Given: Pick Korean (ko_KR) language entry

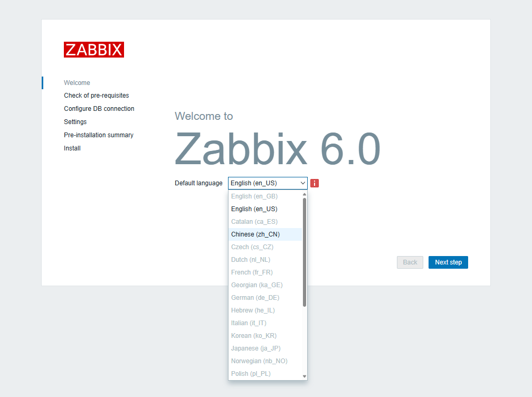Looking at the screenshot, I should point(253,335).
